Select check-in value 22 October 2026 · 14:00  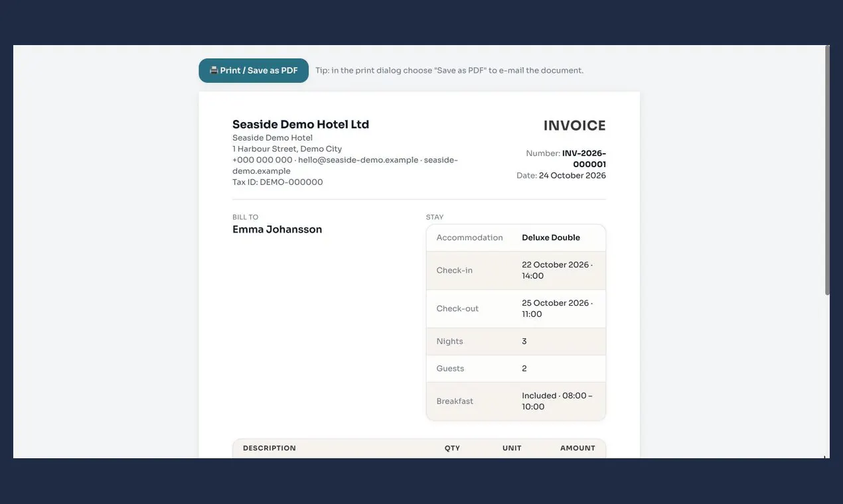[x=558, y=270]
